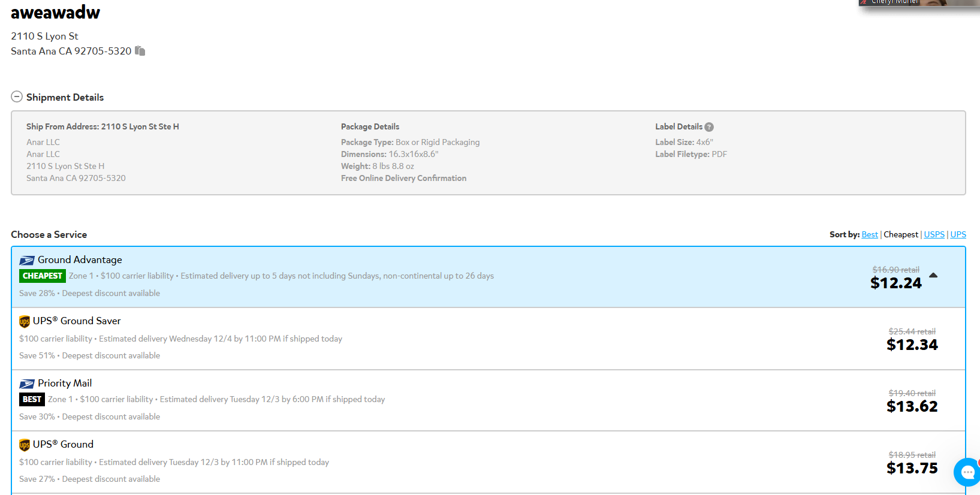Sort services by Cheapest
The height and width of the screenshot is (495, 980).
pyautogui.click(x=901, y=234)
